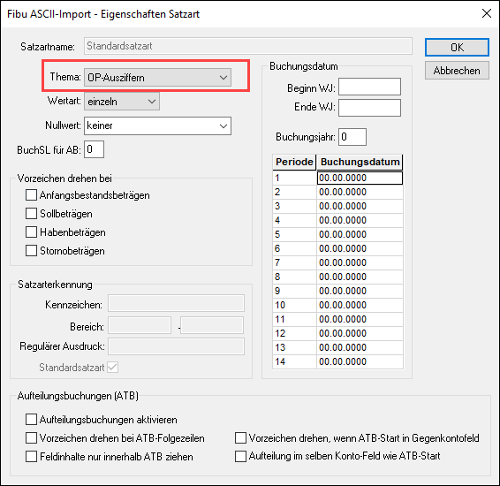Select Buchungsdatum cell for period 7

click(x=360, y=263)
